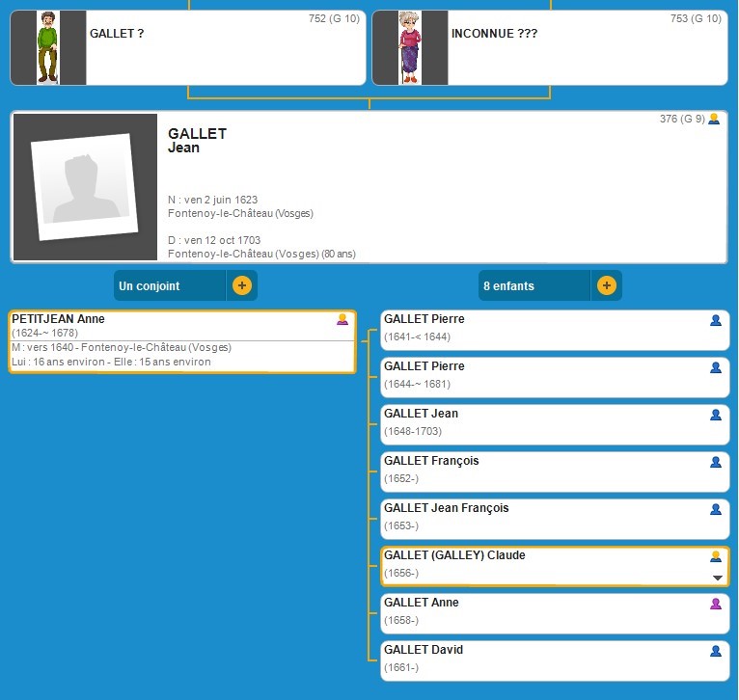Image resolution: width=739 pixels, height=700 pixels.
Task: Click the plus icon beside 8 enfants
Action: click(x=606, y=285)
